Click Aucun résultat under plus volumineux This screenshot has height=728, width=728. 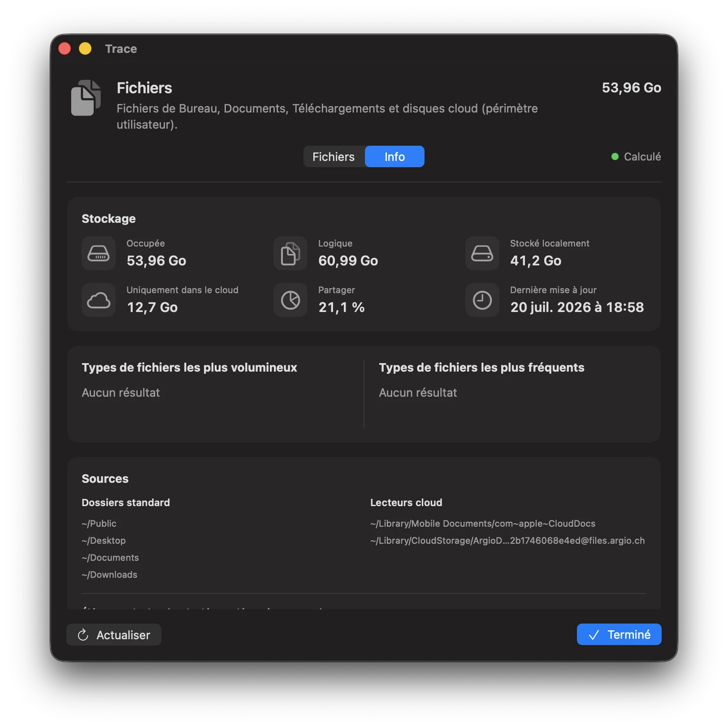click(x=121, y=393)
